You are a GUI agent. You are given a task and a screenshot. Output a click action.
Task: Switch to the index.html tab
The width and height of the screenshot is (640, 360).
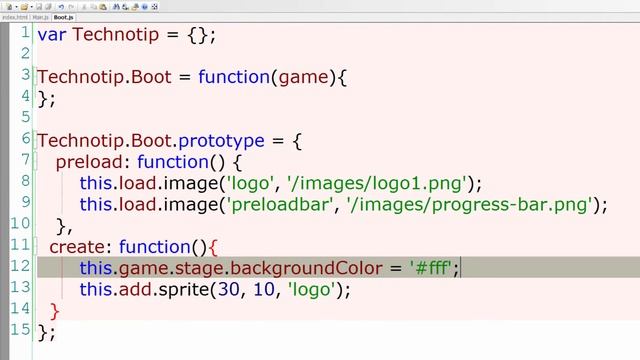click(x=15, y=17)
